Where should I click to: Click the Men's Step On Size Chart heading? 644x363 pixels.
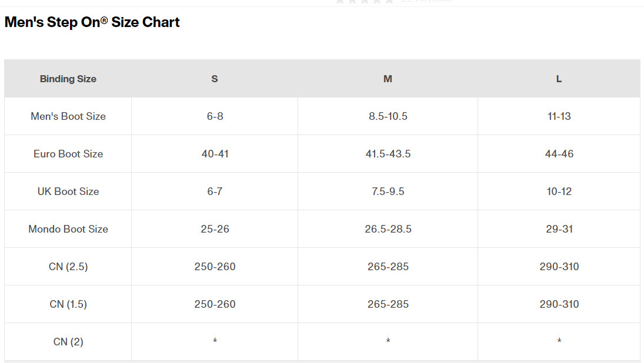[x=92, y=22]
